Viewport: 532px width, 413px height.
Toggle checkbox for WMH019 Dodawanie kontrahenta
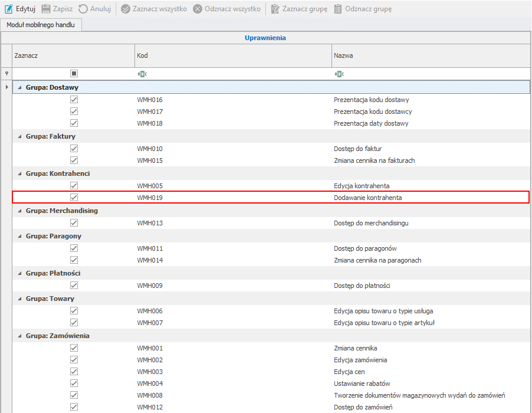74,198
